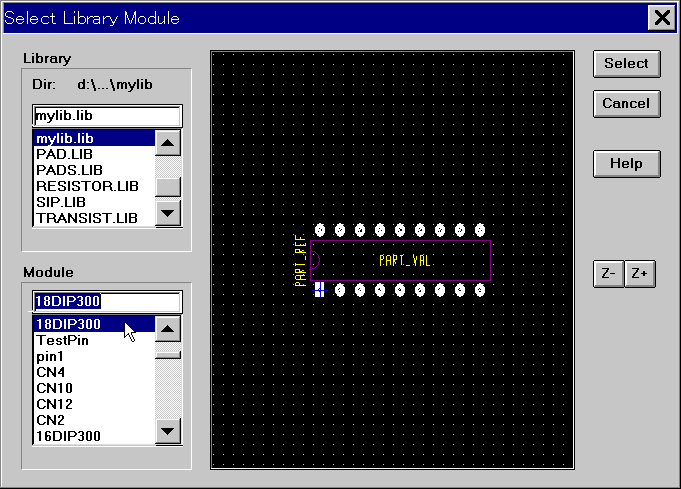
Task: Zoom out preview with Z- button
Action: [x=608, y=274]
